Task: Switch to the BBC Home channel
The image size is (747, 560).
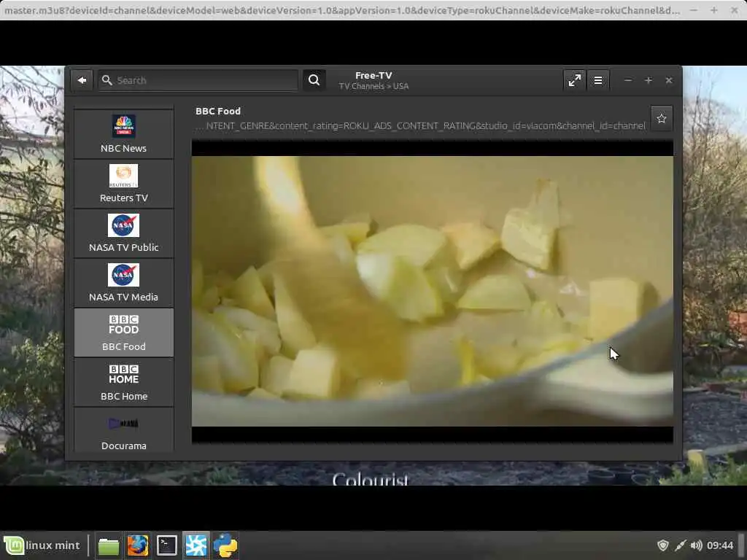Action: (124, 382)
